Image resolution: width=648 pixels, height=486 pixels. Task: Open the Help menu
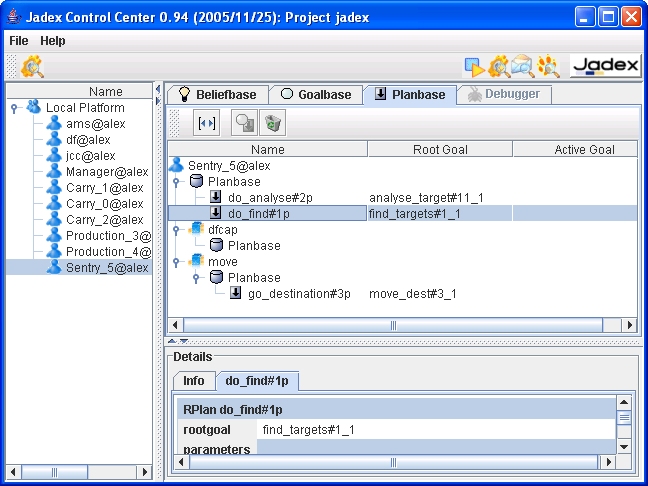[52, 40]
